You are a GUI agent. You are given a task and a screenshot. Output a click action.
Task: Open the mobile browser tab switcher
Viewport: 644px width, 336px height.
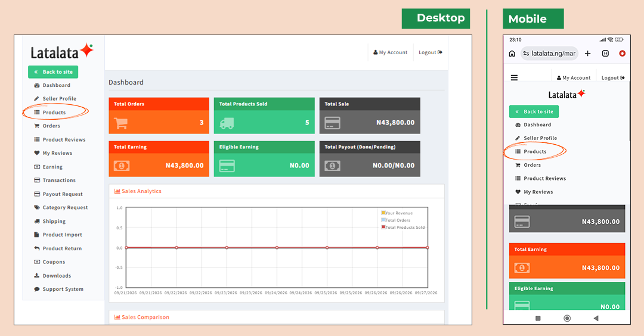pyautogui.click(x=605, y=54)
